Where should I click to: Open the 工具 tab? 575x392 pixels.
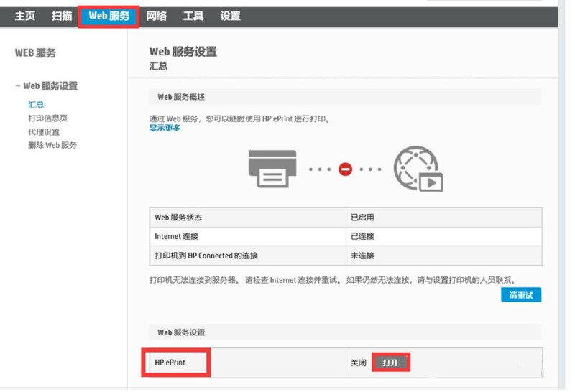point(193,16)
